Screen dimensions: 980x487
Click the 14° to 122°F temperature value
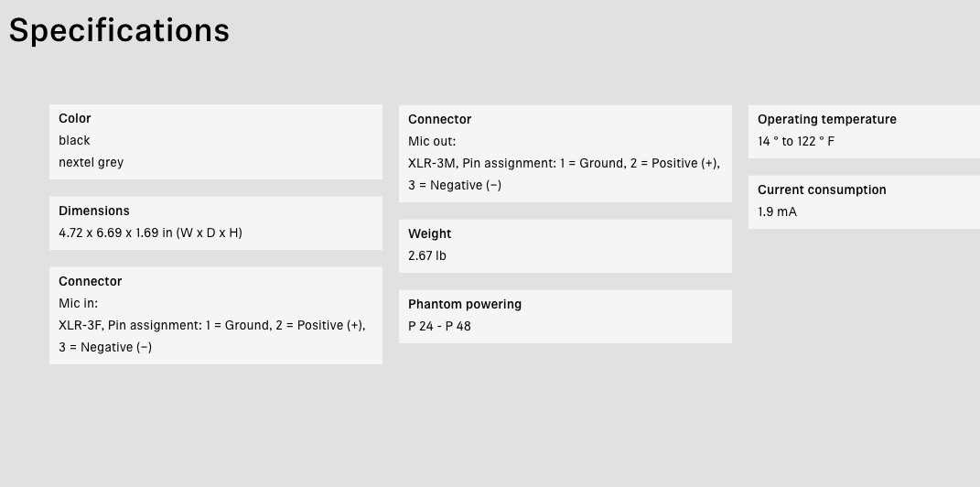796,141
